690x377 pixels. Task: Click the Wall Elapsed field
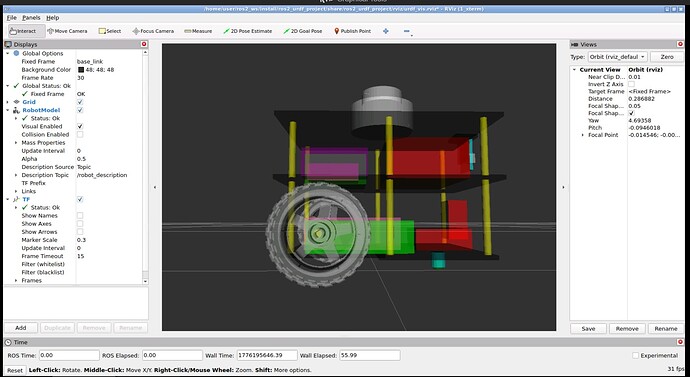pos(370,355)
